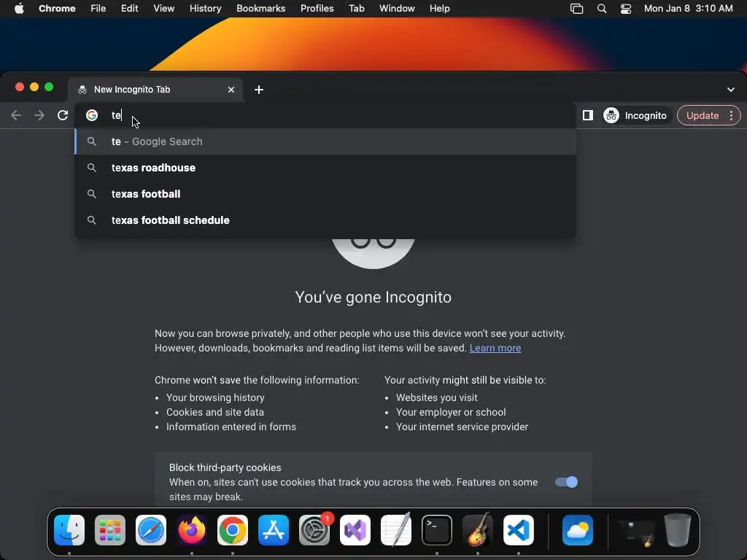747x560 pixels.
Task: Open the View menu
Action: (163, 9)
